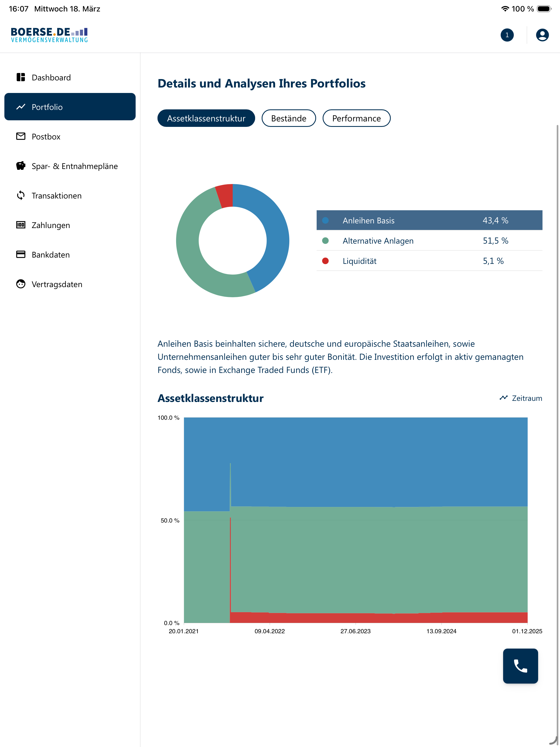Open the notification badge showing 1
The width and height of the screenshot is (560, 747).
507,35
